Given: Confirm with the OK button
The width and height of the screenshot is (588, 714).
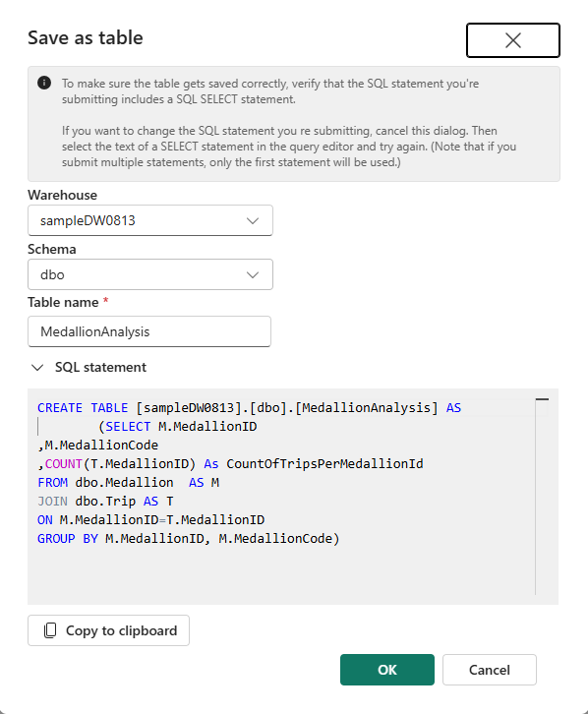Looking at the screenshot, I should tap(387, 670).
